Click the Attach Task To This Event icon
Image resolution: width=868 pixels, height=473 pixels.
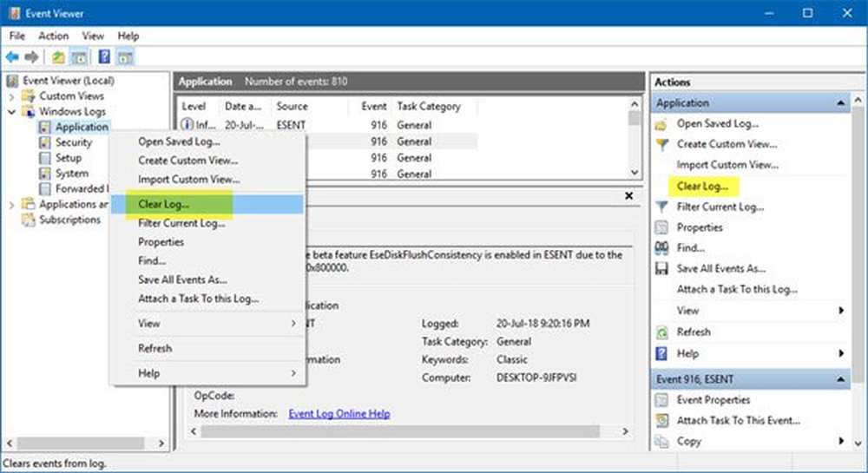661,420
